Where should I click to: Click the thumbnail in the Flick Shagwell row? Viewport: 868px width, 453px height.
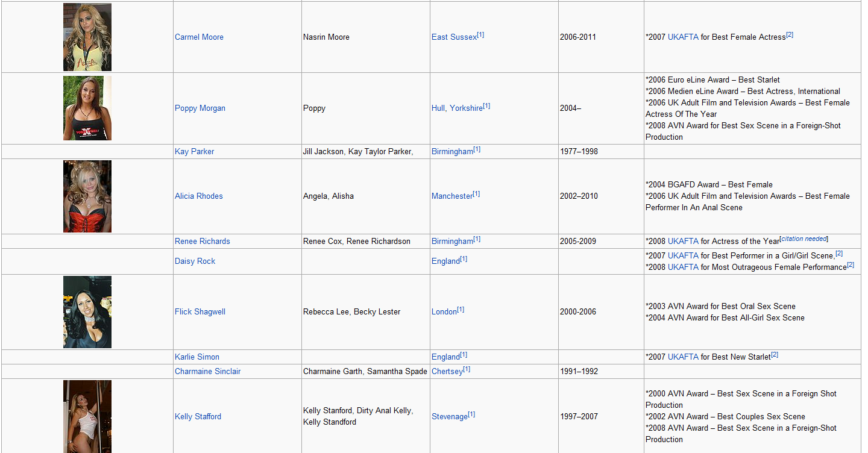(x=87, y=312)
